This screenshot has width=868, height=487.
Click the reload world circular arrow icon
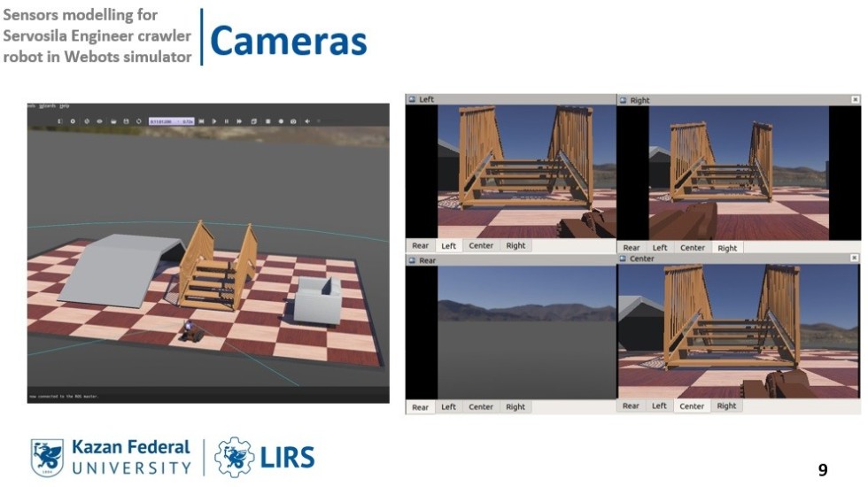pyautogui.click(x=139, y=120)
